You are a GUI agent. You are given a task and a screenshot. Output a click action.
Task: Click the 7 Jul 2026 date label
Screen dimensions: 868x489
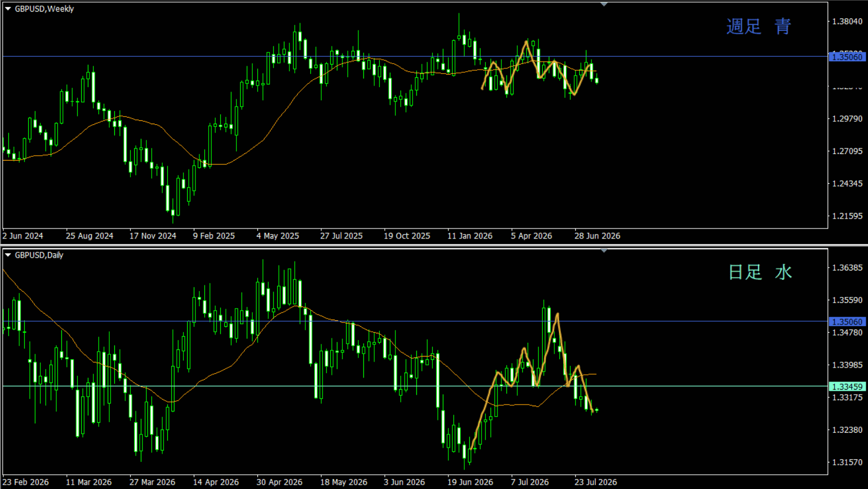tap(530, 482)
